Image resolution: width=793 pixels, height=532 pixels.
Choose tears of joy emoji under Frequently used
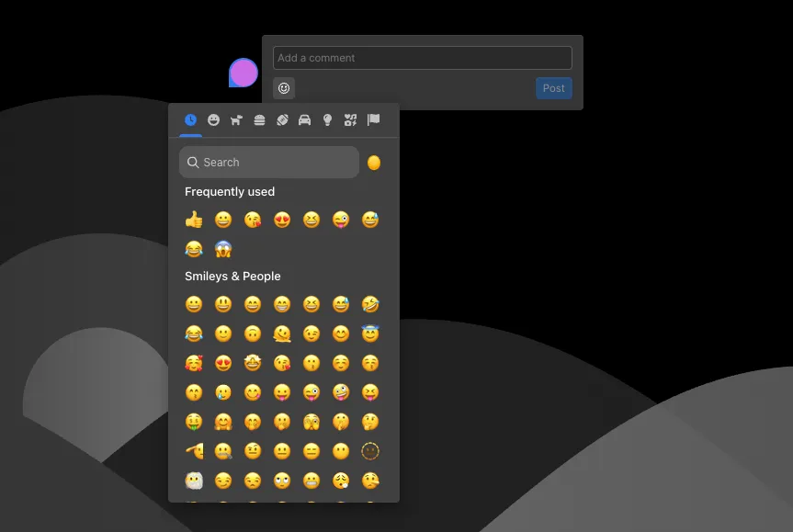(x=194, y=249)
